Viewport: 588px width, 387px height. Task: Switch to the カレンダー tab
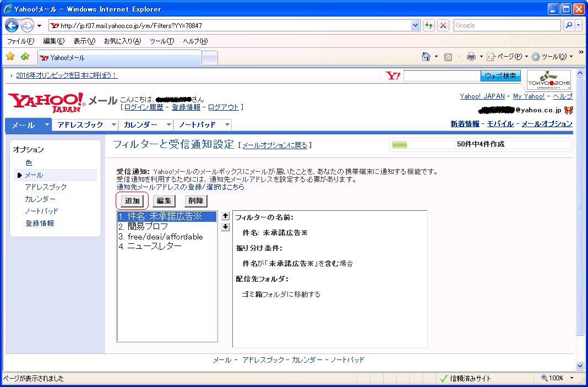click(x=140, y=125)
